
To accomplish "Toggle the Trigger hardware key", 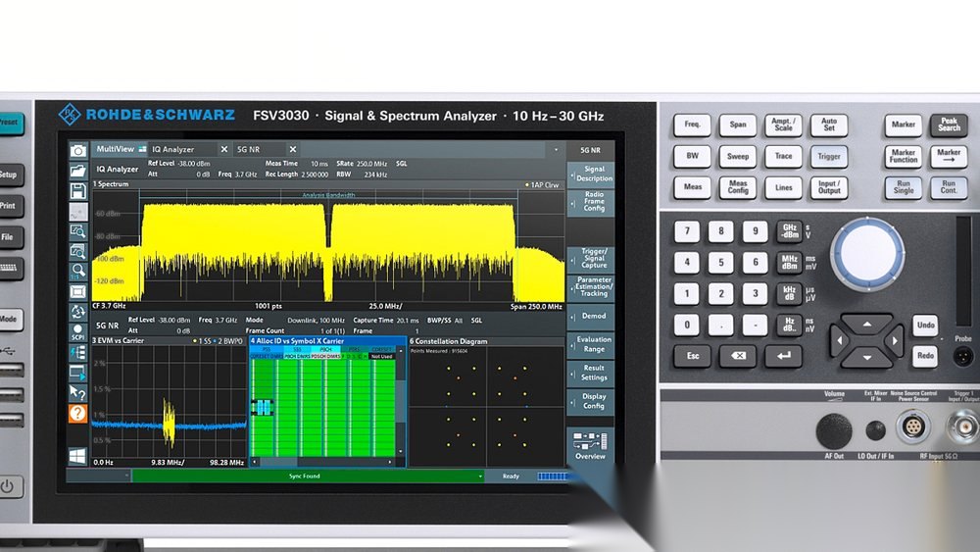I will click(829, 156).
